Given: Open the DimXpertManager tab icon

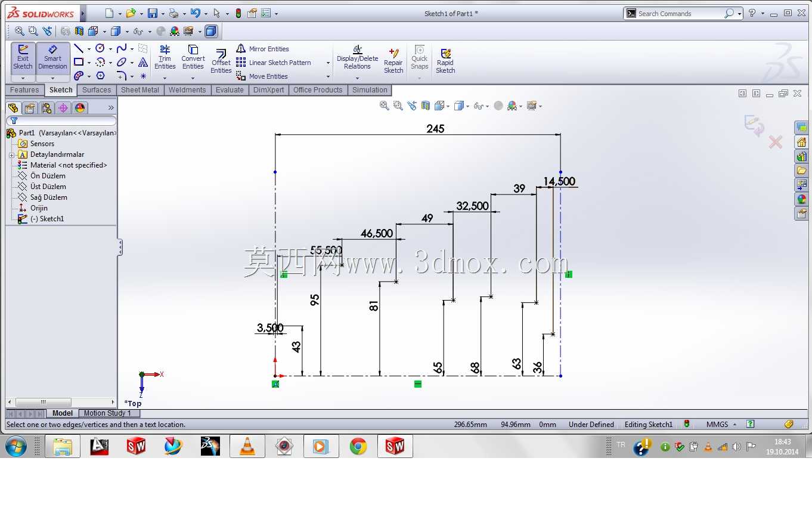Looking at the screenshot, I should 63,108.
